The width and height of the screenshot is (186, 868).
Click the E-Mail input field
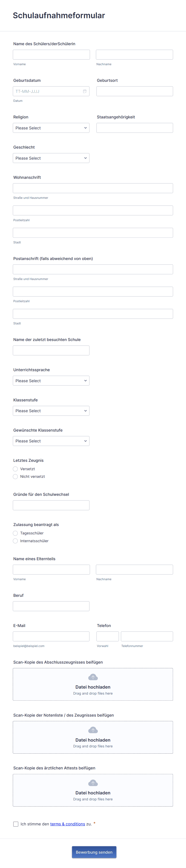pos(51,636)
